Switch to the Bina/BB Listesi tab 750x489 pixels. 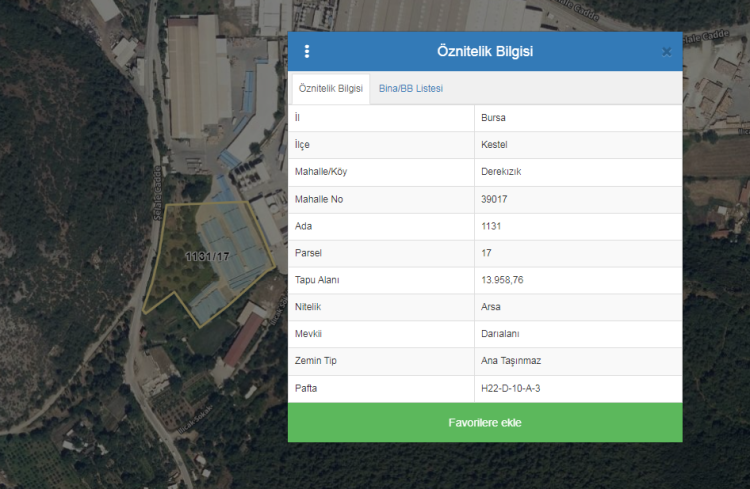coord(410,89)
